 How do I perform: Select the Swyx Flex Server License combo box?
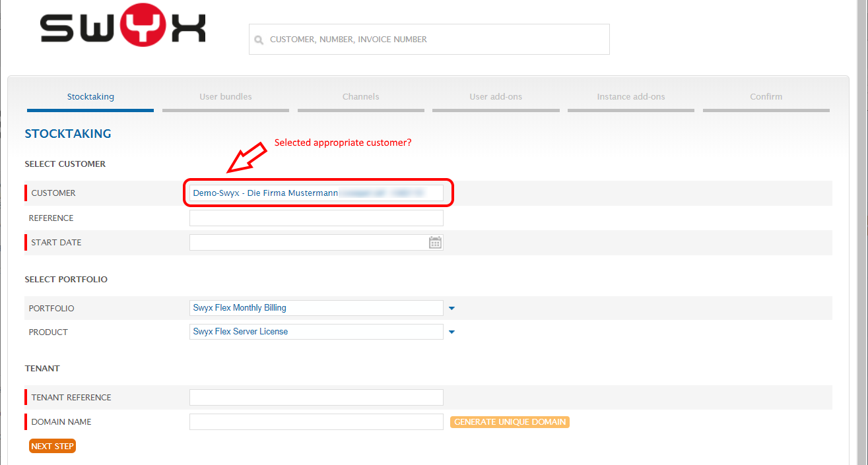click(x=316, y=332)
